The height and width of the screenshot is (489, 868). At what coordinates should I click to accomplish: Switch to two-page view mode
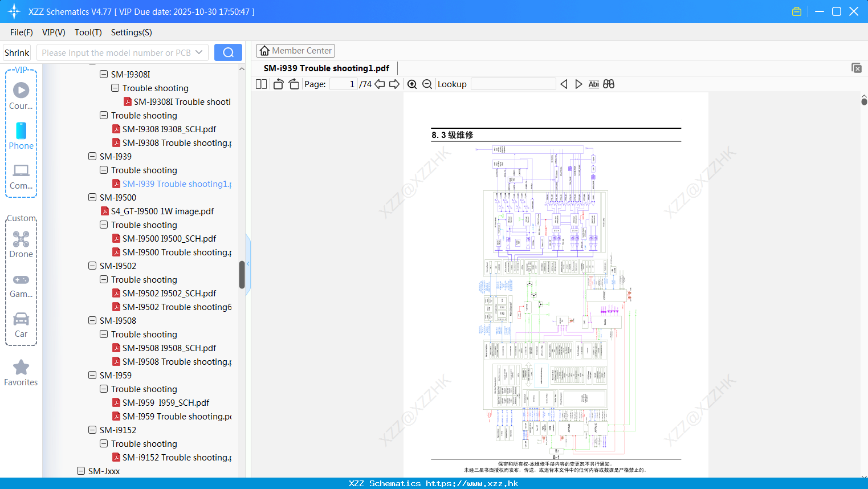(261, 84)
